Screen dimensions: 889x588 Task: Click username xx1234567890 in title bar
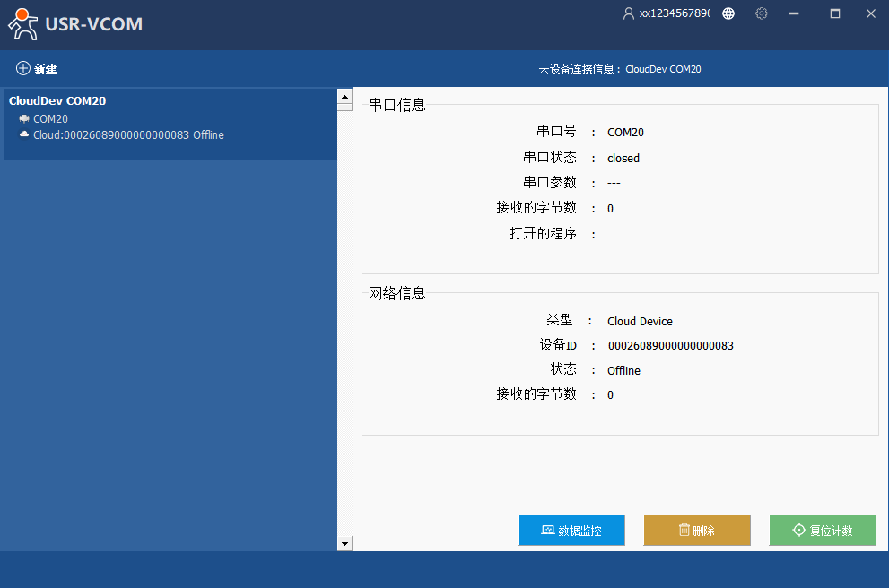674,13
